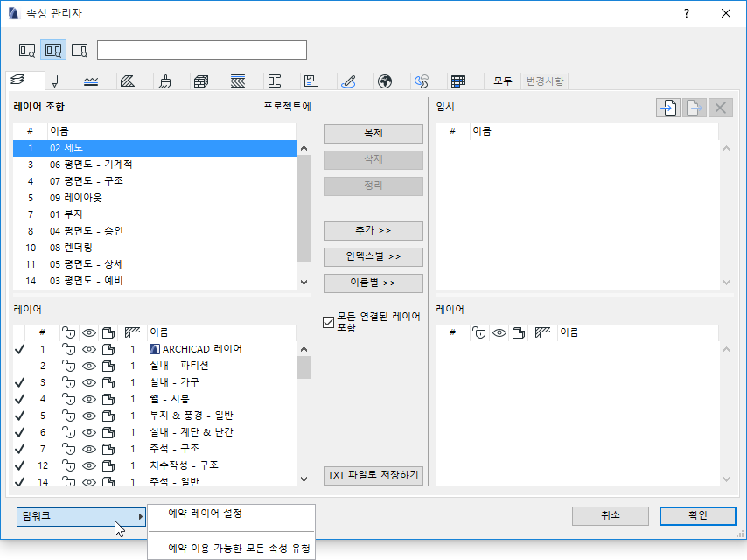Select layer combination 02 제도
This screenshot has width=747, height=560.
(x=155, y=148)
